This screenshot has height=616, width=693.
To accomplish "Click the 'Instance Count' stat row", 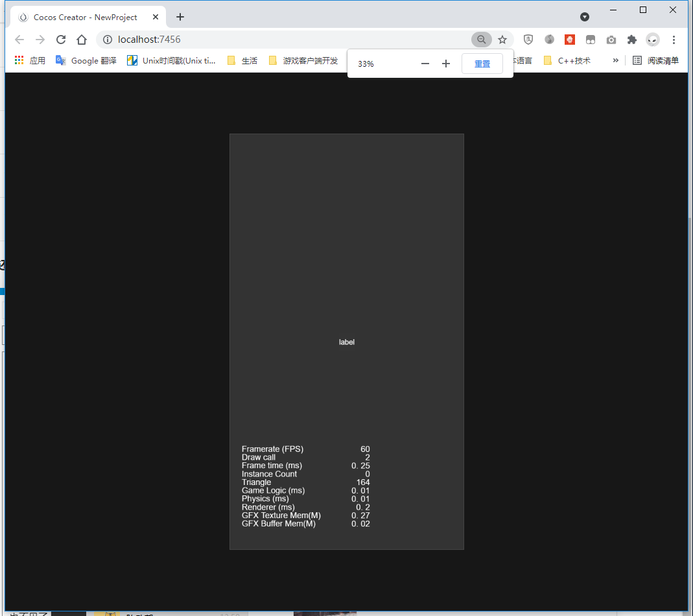I will (305, 474).
